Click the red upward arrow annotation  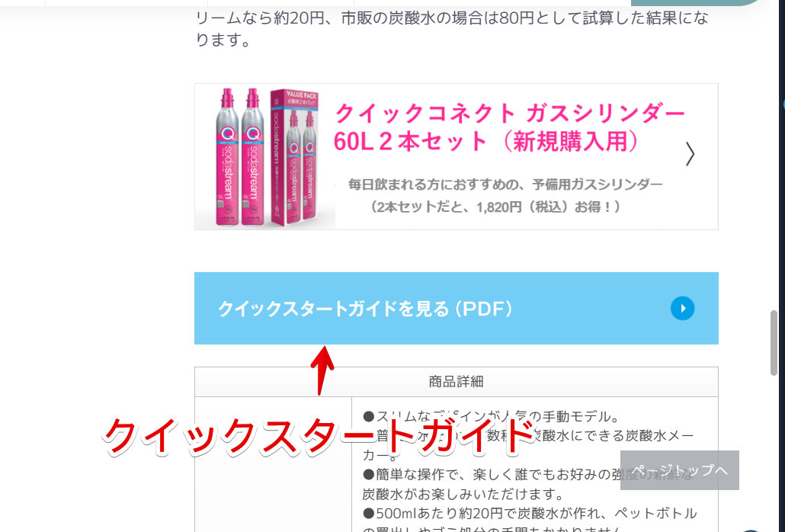point(322,370)
